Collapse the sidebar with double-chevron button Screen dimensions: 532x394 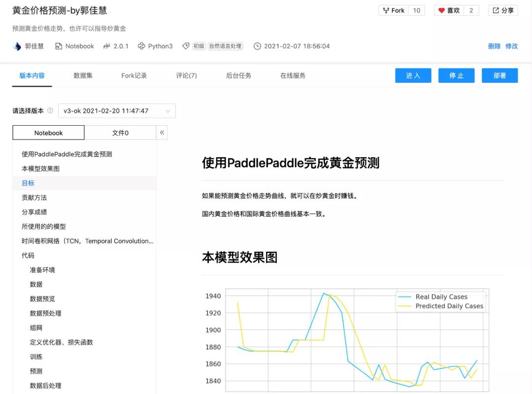162,133
